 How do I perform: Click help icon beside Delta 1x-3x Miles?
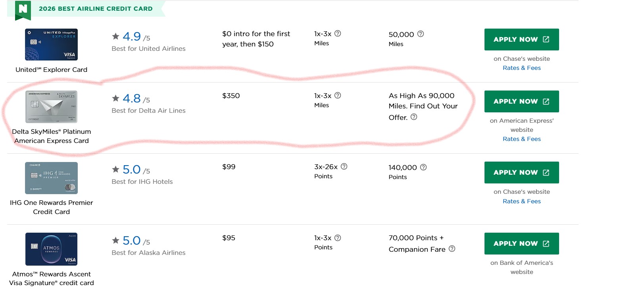(x=338, y=95)
